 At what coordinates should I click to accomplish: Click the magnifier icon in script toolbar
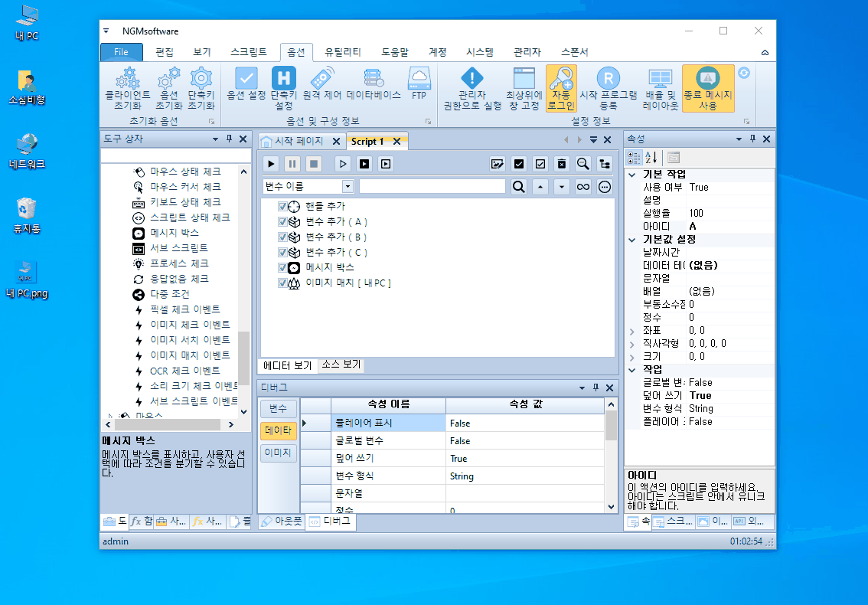pyautogui.click(x=583, y=164)
